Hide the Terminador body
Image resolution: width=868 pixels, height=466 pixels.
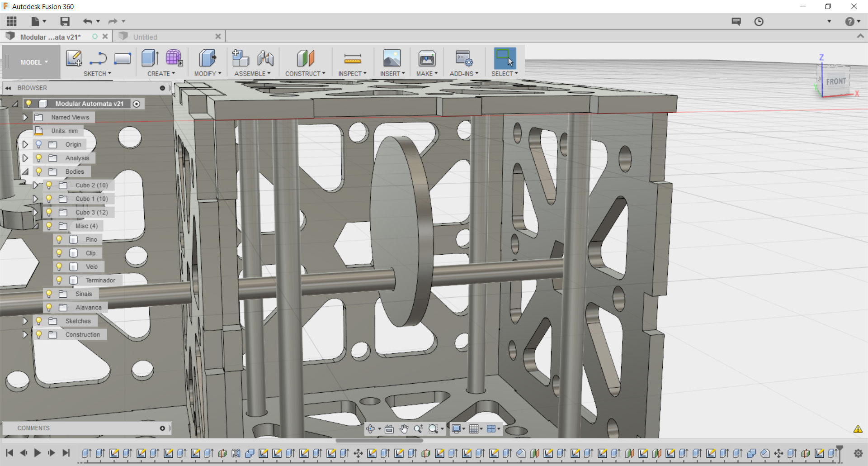[x=59, y=280]
